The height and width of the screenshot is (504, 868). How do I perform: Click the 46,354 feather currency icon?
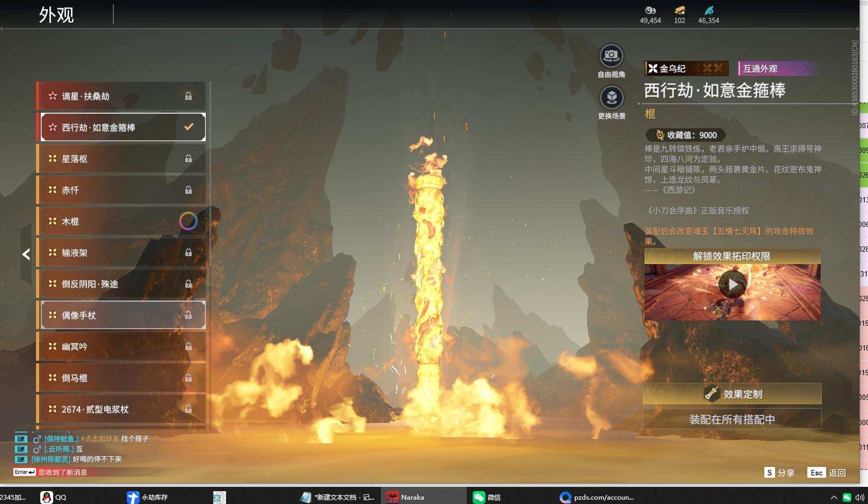pos(708,10)
